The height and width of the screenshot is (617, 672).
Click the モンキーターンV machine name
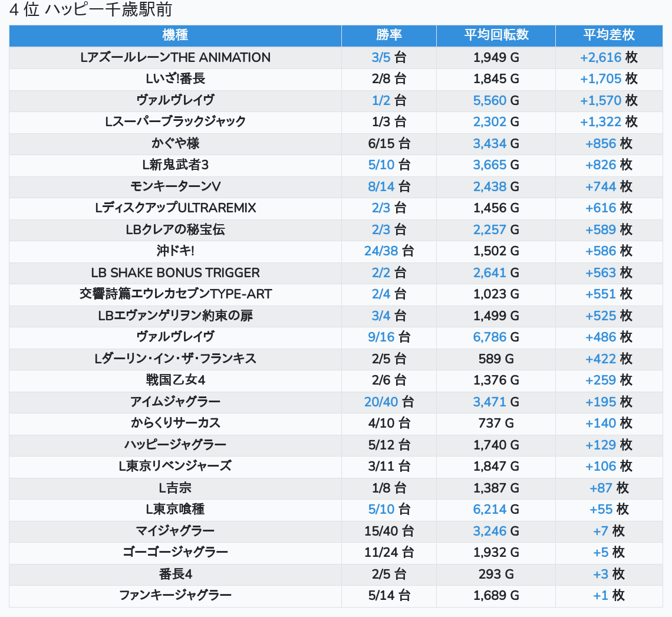(x=175, y=186)
